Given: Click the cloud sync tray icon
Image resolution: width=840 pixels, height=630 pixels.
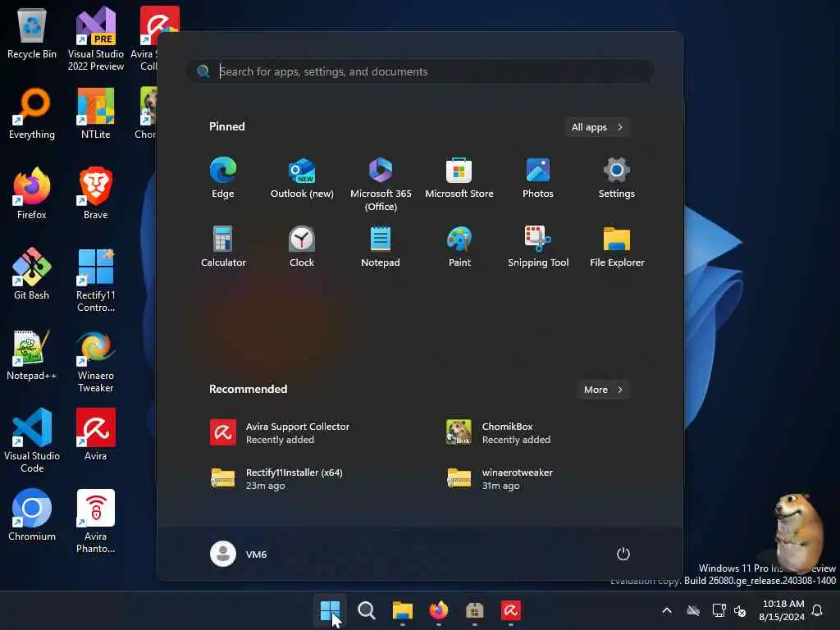Looking at the screenshot, I should pyautogui.click(x=693, y=610).
